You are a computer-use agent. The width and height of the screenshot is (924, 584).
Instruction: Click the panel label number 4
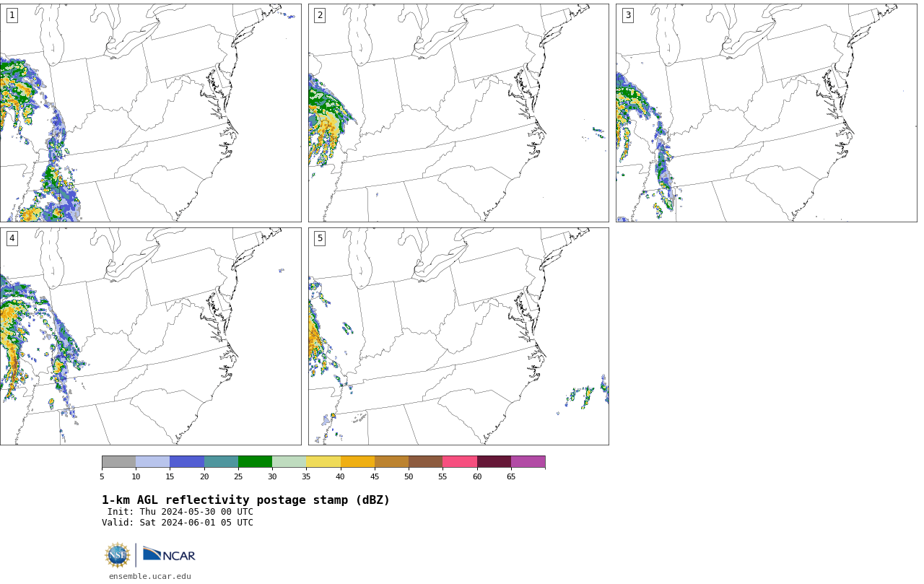12,238
